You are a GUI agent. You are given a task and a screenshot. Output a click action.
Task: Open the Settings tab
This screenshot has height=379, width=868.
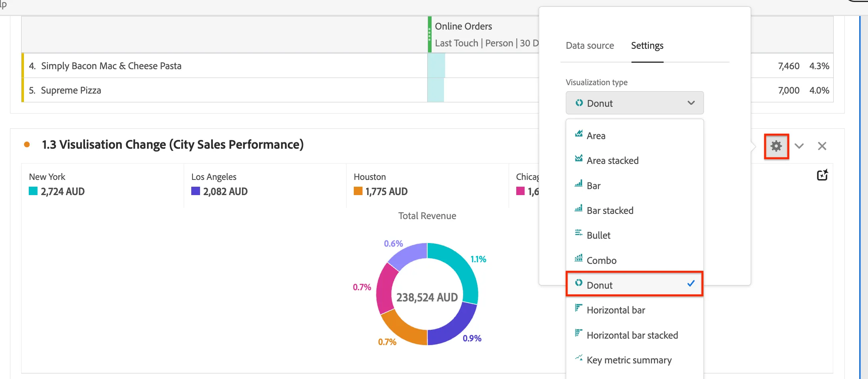point(647,46)
